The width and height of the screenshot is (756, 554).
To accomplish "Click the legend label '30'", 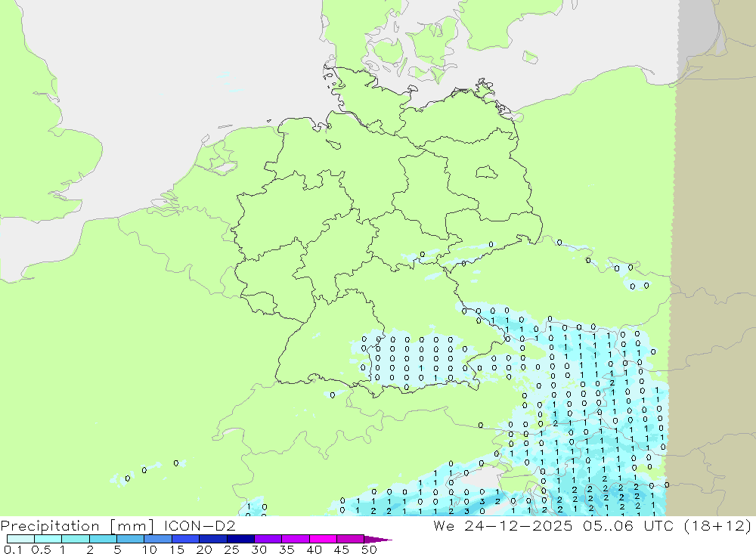I will tap(259, 549).
